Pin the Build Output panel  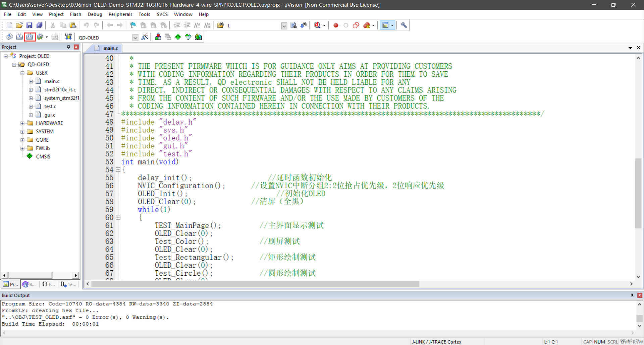pyautogui.click(x=632, y=295)
